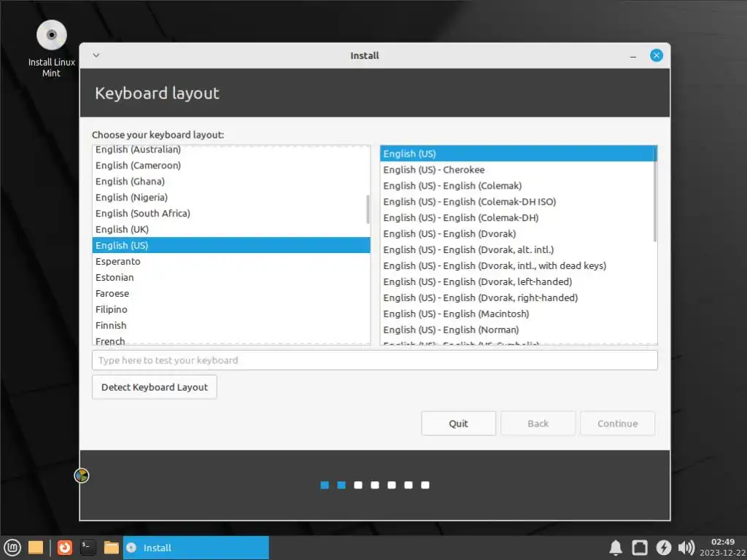Select the English (Dvorak) variant

click(x=519, y=234)
